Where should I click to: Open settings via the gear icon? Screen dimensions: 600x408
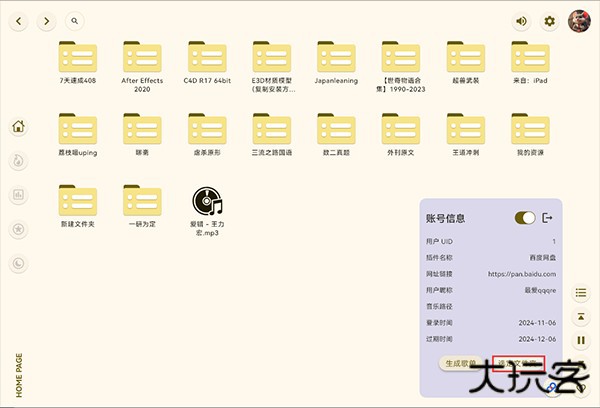coord(549,21)
